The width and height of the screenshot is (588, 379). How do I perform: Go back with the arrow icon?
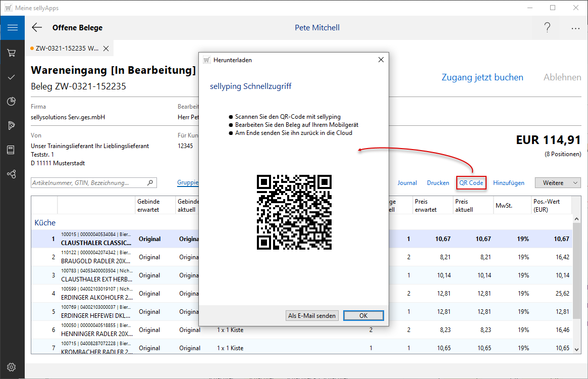pos(37,28)
